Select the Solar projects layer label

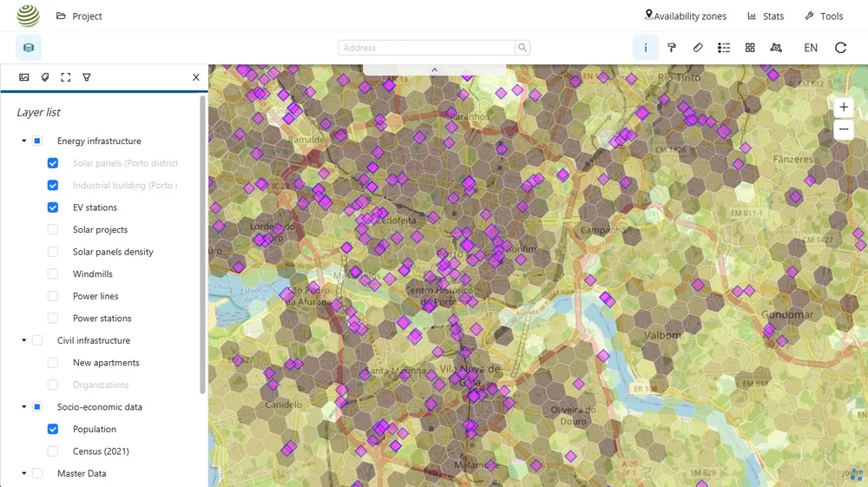point(100,230)
